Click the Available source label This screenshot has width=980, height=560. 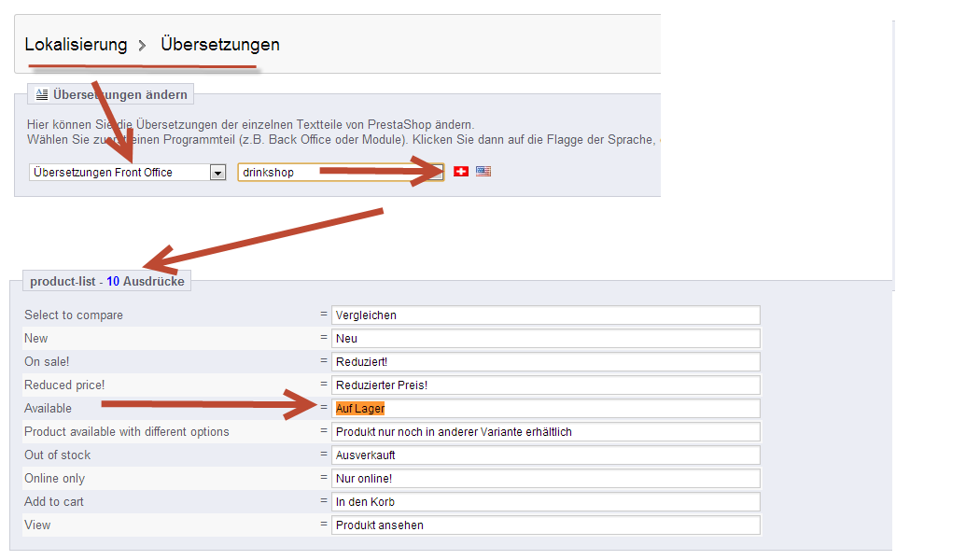48,409
